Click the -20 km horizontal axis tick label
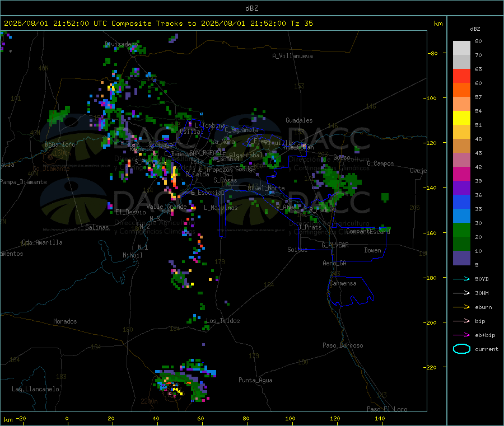Image resolution: width=504 pixels, height=426 pixels. [x=21, y=418]
